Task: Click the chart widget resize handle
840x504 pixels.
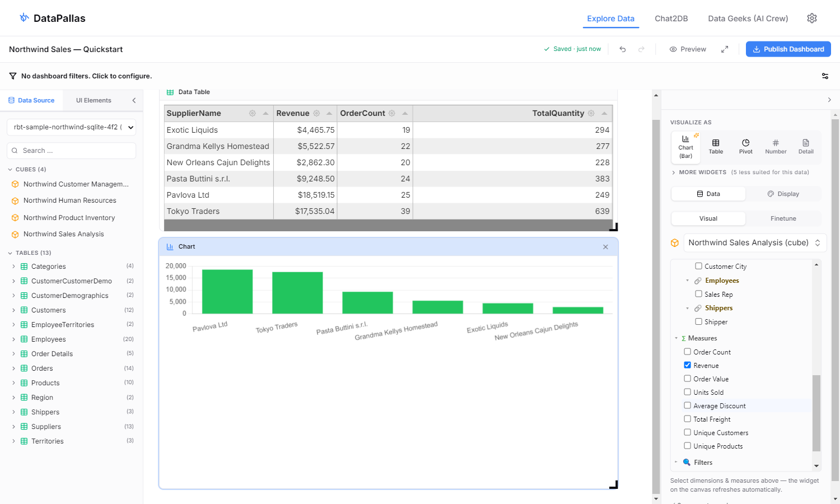Action: (614, 485)
